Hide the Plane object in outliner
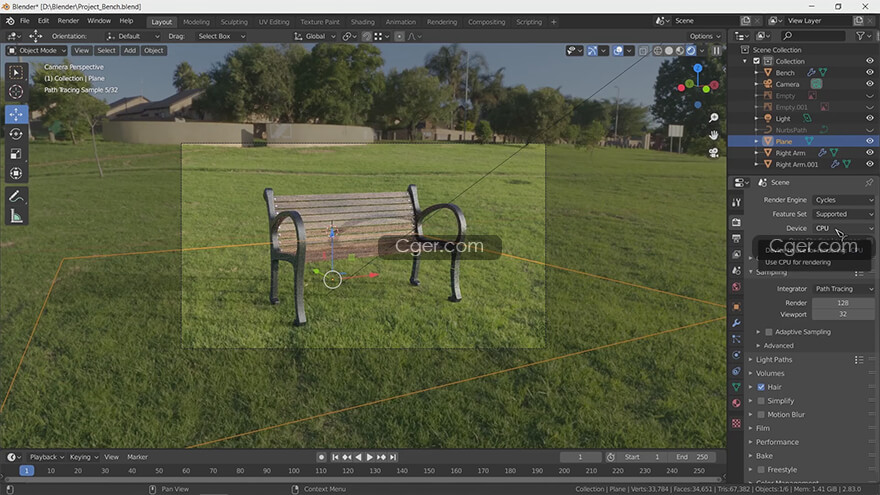Image resolution: width=880 pixels, height=495 pixels. pyautogui.click(x=869, y=141)
